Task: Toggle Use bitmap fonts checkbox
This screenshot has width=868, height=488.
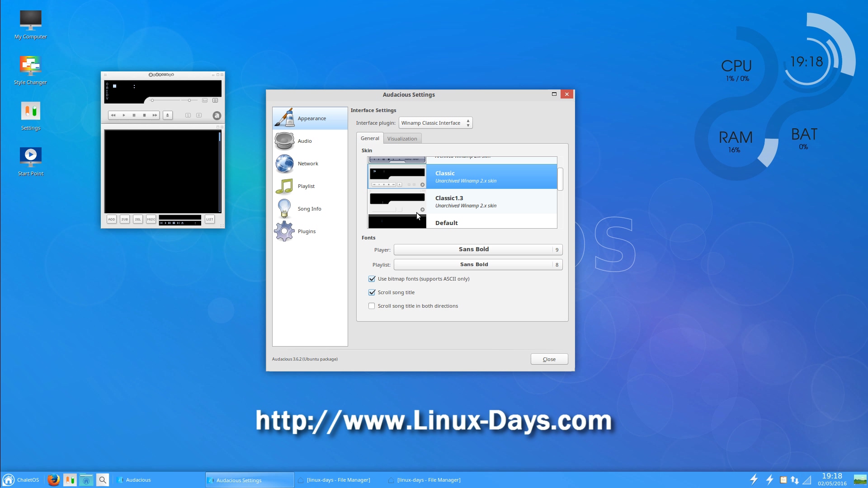Action: click(372, 279)
